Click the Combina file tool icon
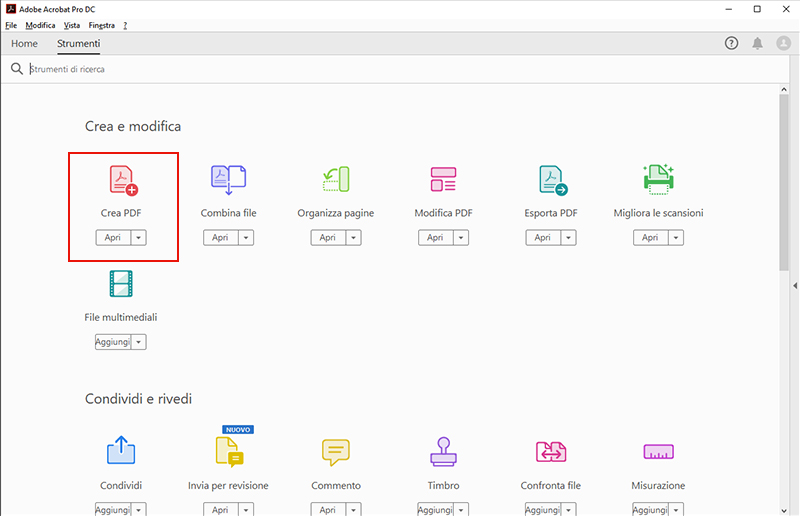 (229, 180)
